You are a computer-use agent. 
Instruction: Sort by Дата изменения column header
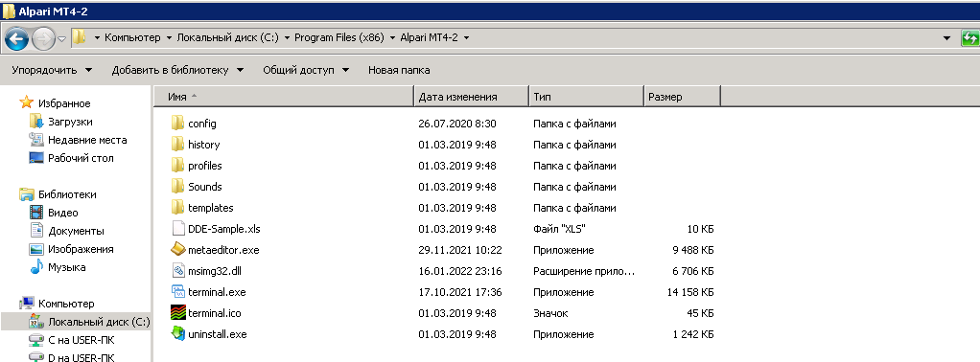pos(471,97)
